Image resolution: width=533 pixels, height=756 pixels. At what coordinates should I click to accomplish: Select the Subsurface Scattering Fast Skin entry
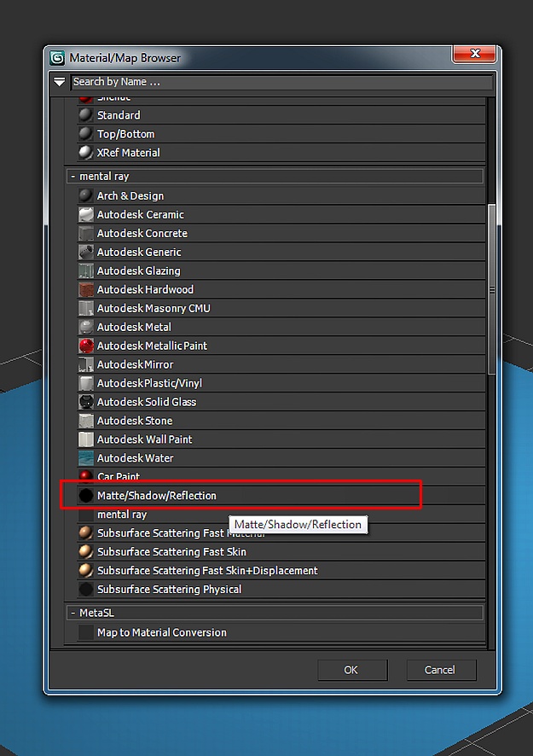pos(281,552)
